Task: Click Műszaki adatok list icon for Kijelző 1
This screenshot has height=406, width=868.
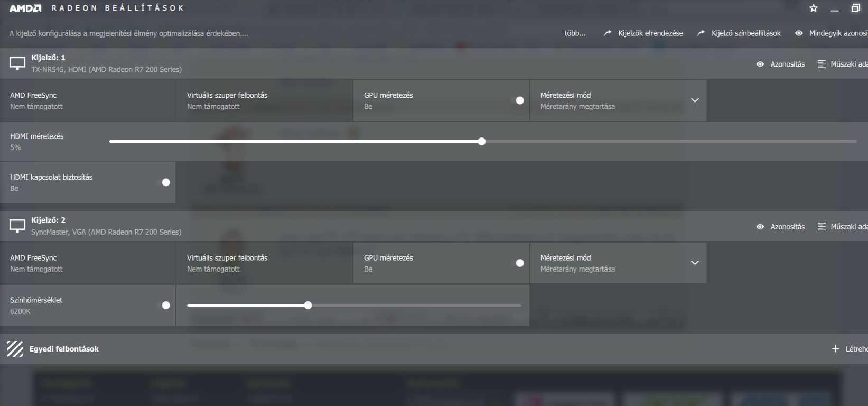Action: 822,64
